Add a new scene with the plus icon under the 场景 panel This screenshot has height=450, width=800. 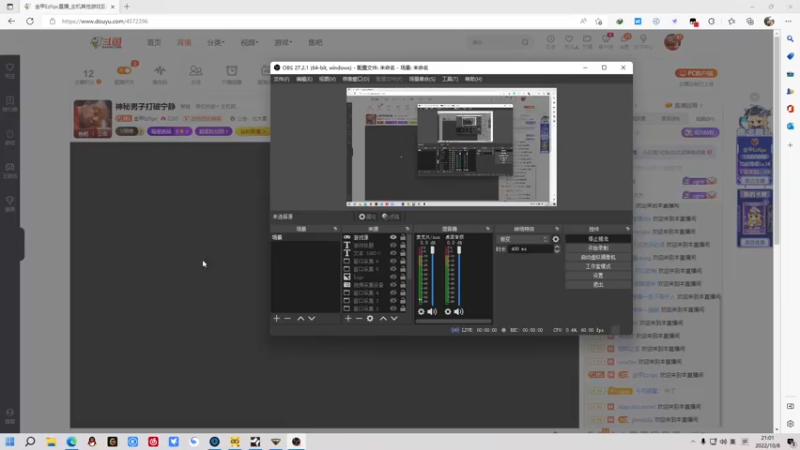coord(277,318)
